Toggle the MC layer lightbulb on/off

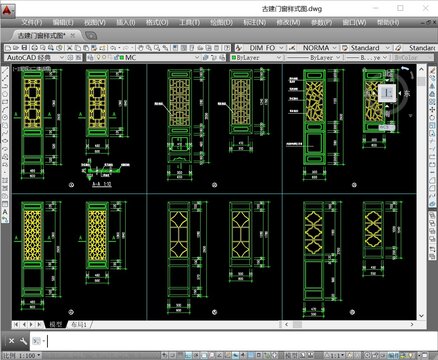click(98, 57)
